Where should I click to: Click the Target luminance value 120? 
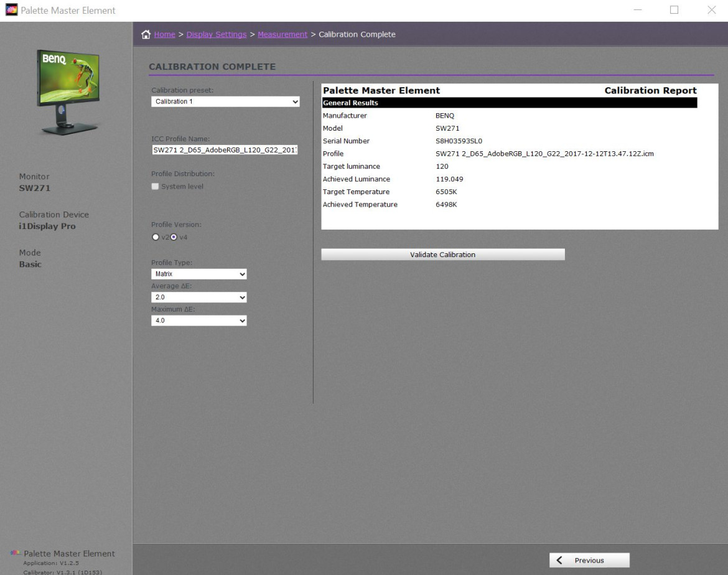[442, 166]
